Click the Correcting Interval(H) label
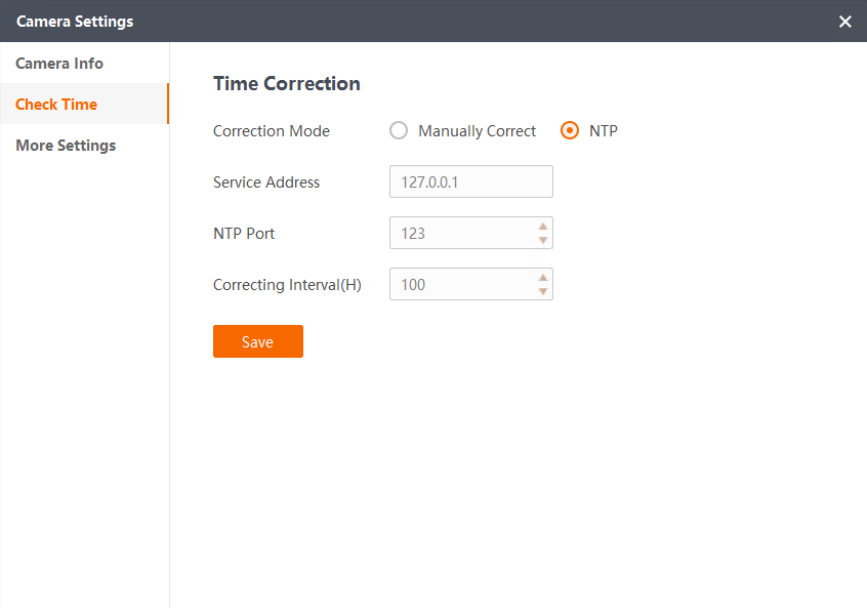Image resolution: width=867 pixels, height=608 pixels. 287,285
